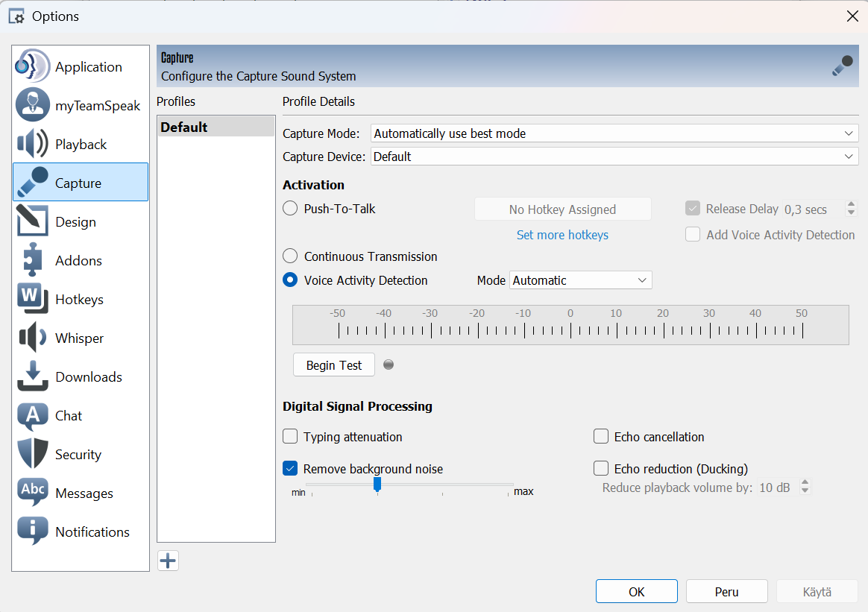
Task: Go to the Hotkeys section
Action: coord(79,300)
